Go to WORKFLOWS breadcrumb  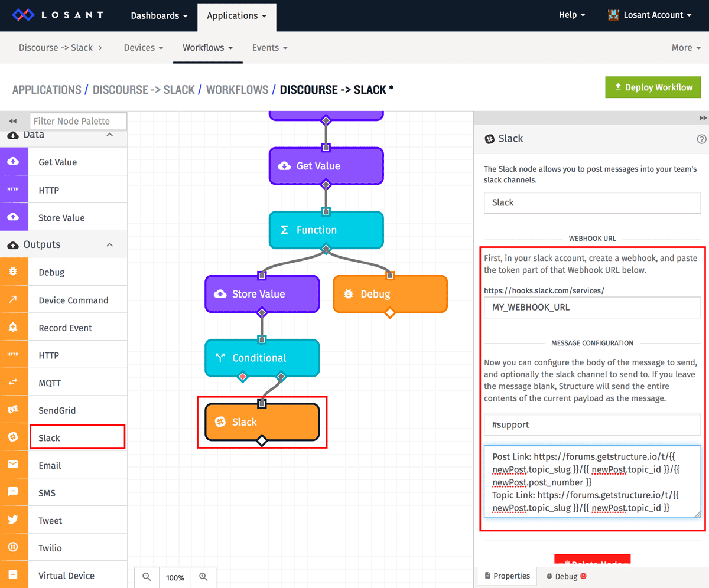237,90
